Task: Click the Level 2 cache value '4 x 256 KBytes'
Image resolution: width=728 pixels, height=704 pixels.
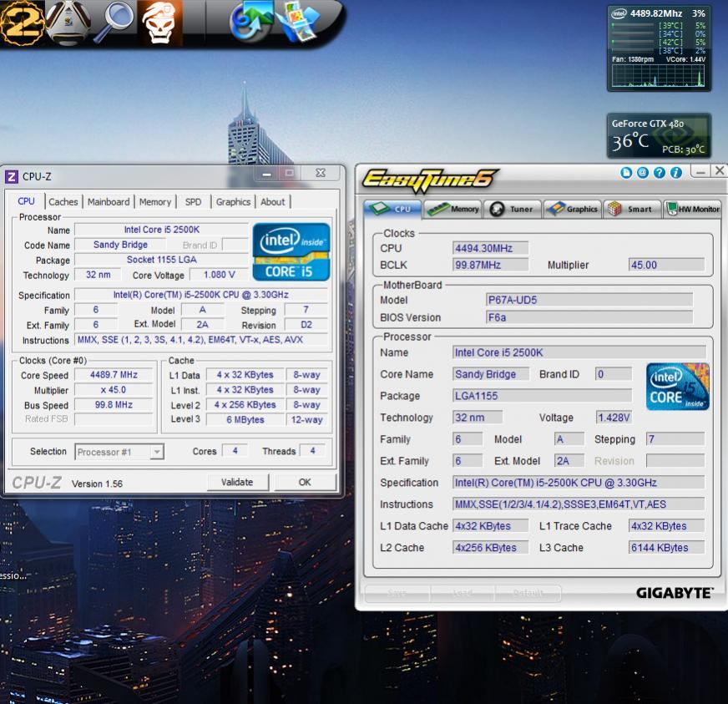Action: click(245, 405)
